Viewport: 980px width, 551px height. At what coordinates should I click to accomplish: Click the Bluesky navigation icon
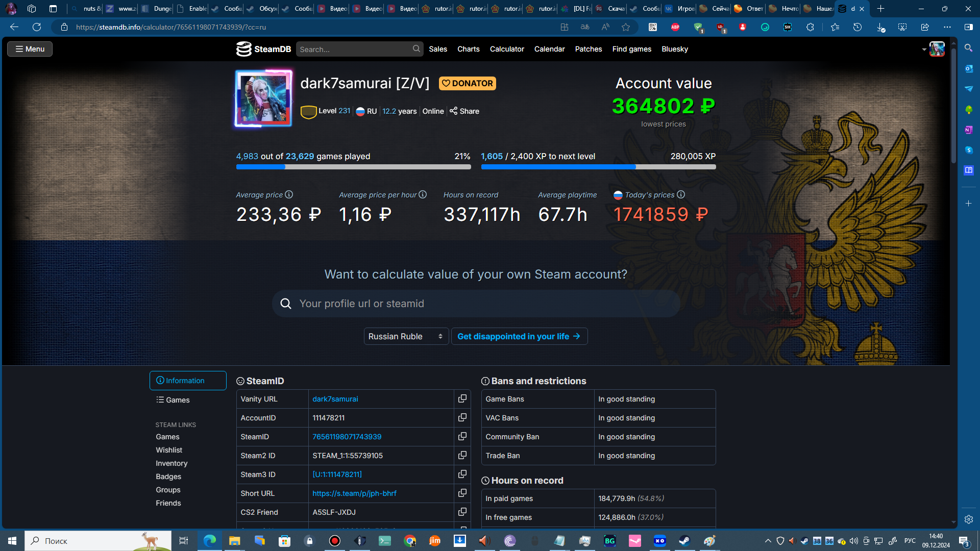point(675,49)
